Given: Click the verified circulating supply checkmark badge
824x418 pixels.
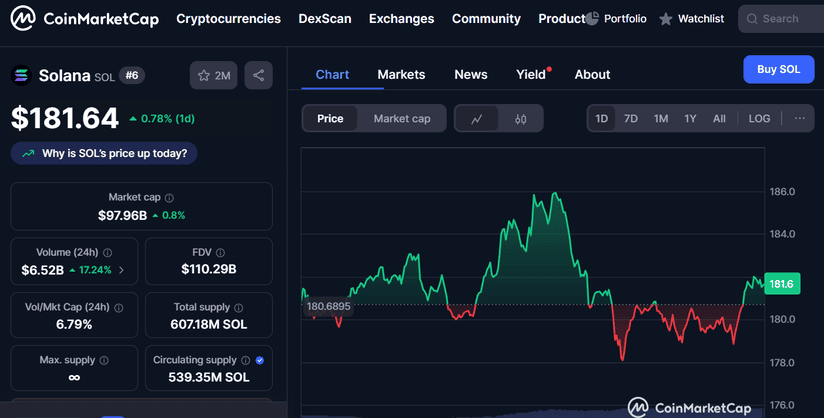Looking at the screenshot, I should (x=260, y=360).
